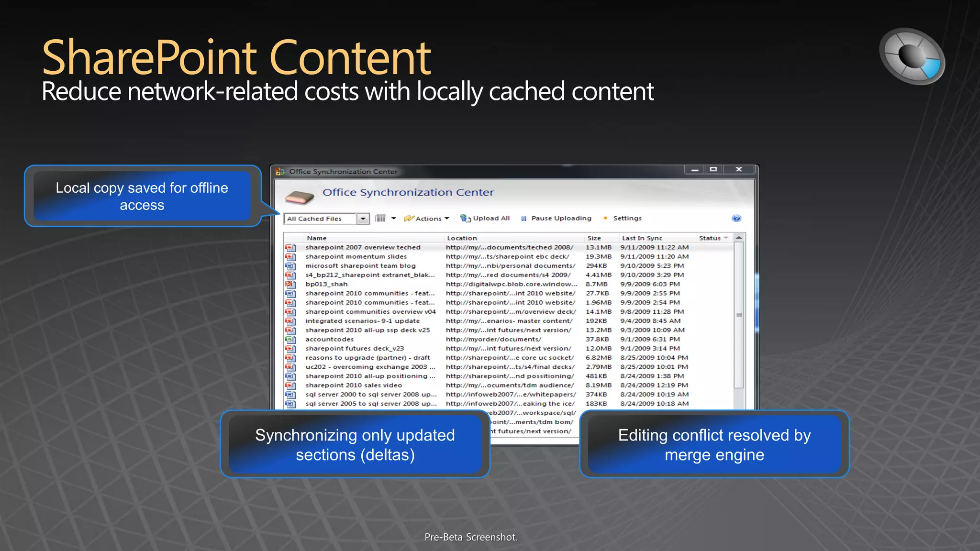
Task: Click the '9/11/2009 11:22 AM' sync time
Action: pyautogui.click(x=655, y=247)
